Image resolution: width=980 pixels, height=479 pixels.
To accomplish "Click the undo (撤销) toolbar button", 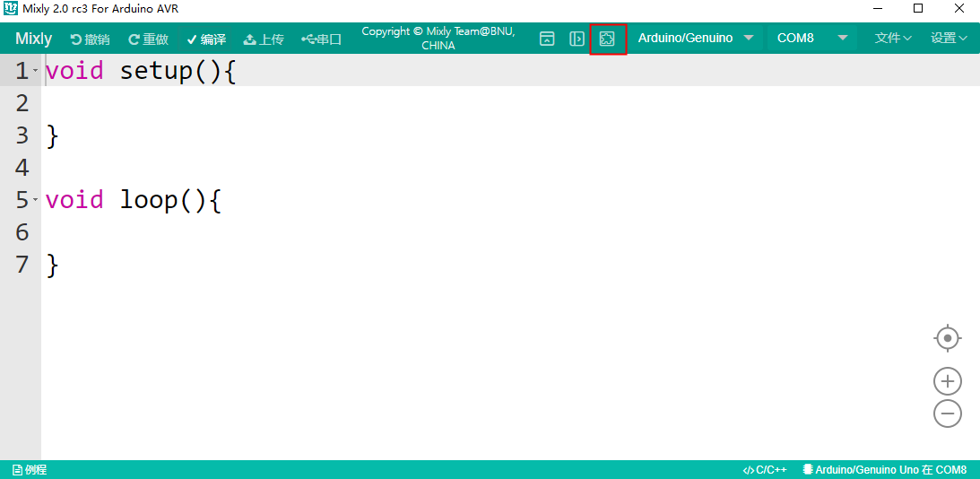I will click(x=90, y=39).
